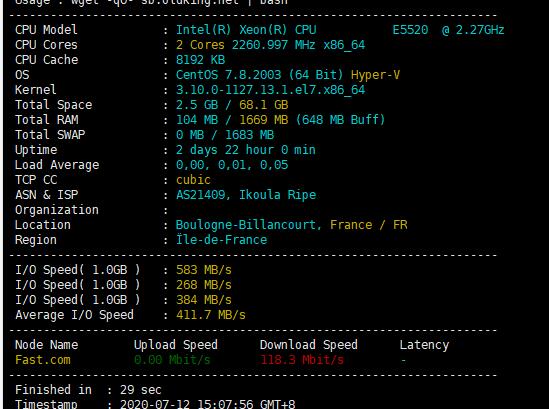Click the 'TCP CC' label
The height and width of the screenshot is (409, 549).
[x=36, y=180]
